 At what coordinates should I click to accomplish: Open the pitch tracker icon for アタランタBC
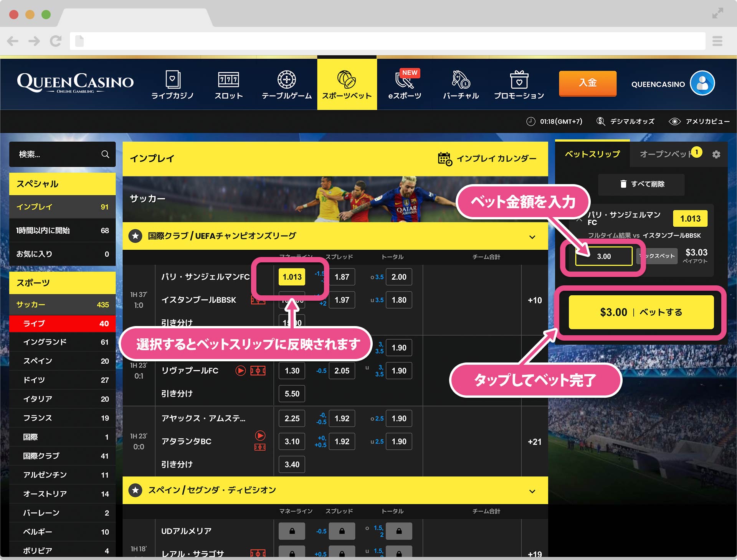[x=260, y=447]
